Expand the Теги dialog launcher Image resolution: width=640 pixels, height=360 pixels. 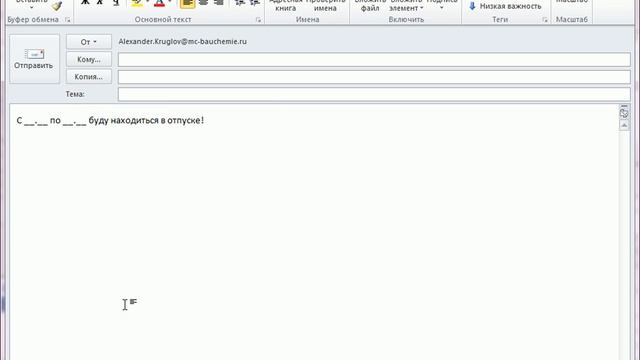click(545, 20)
